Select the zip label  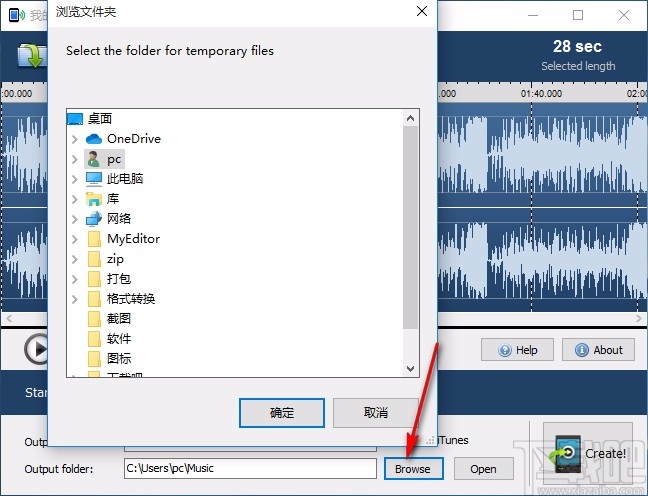tap(115, 259)
